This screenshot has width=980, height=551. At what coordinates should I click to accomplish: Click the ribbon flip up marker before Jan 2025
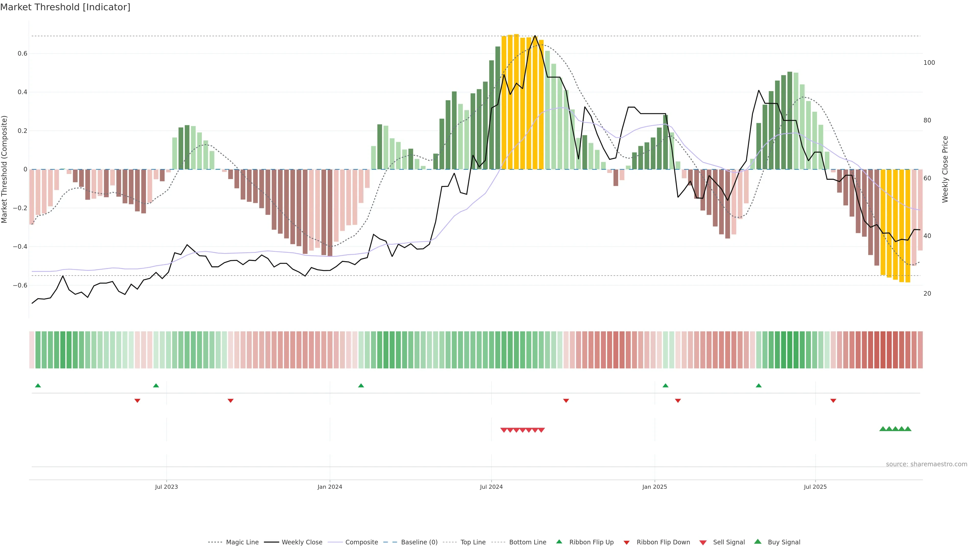(x=665, y=386)
